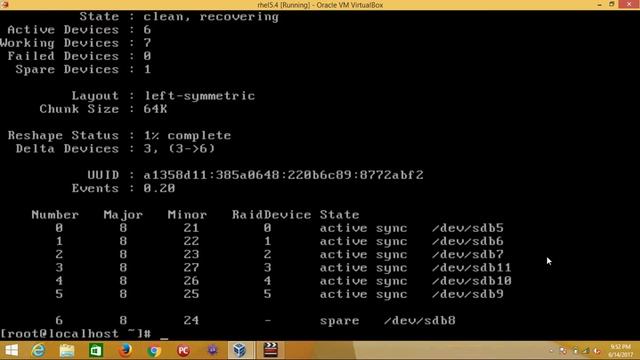The height and width of the screenshot is (360, 640).
Task: Launch Firefox from the taskbar
Action: coord(125,350)
